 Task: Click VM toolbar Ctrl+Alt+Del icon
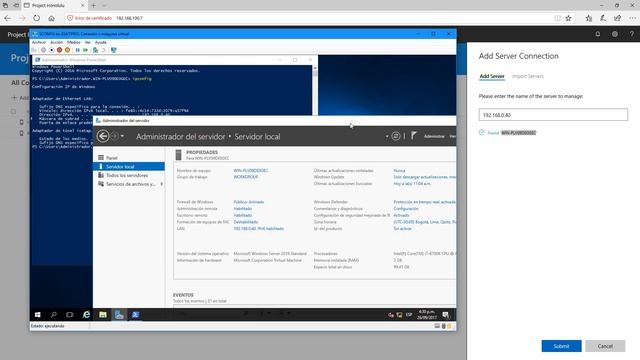click(35, 50)
